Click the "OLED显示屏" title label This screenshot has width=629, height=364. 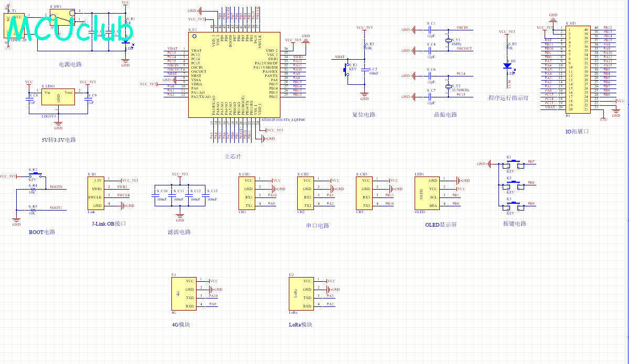441,225
